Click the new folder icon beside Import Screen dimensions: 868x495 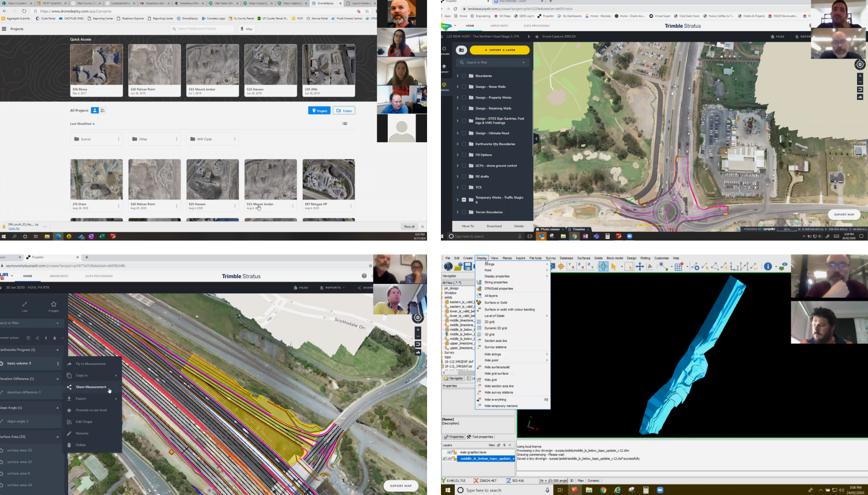coord(461,50)
